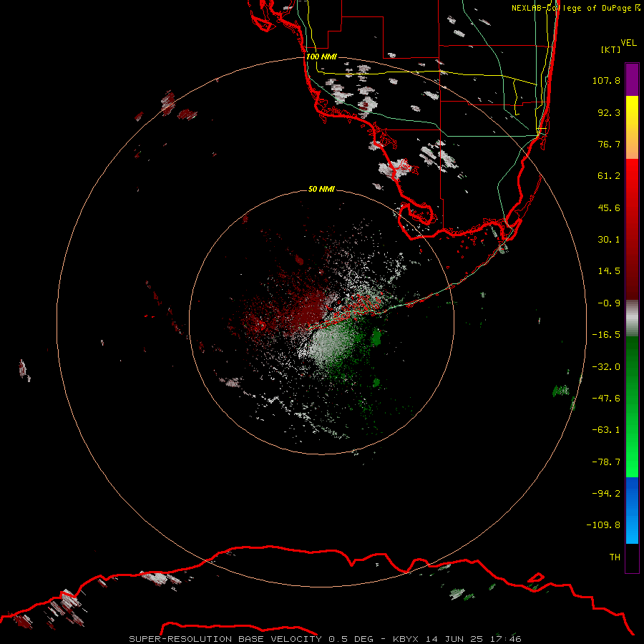Select the 45.6 legend value
Image resolution: width=644 pixels, height=644 pixels.
(609, 208)
